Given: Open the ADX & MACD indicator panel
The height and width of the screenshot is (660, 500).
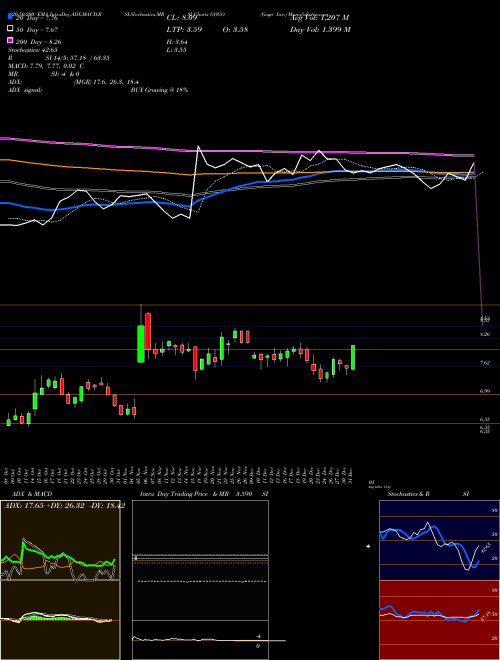Looking at the screenshot, I should point(60,580).
